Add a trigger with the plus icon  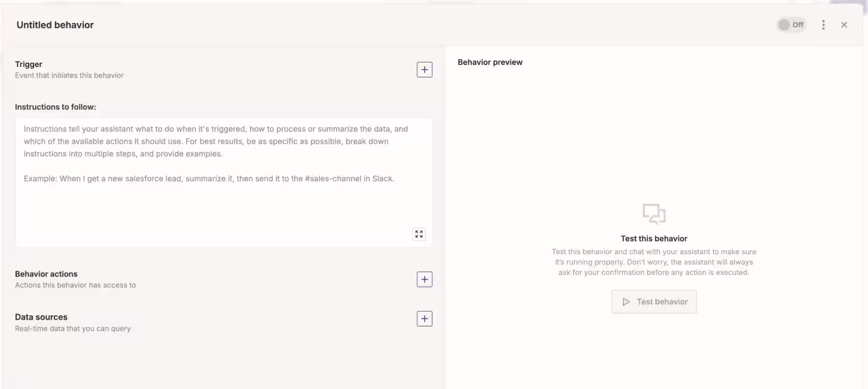click(424, 69)
